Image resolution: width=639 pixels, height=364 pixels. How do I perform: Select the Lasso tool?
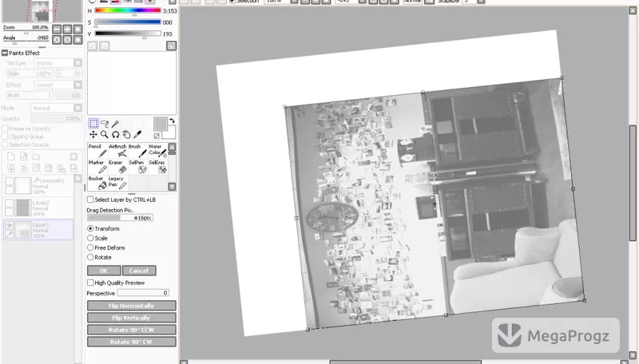point(105,124)
